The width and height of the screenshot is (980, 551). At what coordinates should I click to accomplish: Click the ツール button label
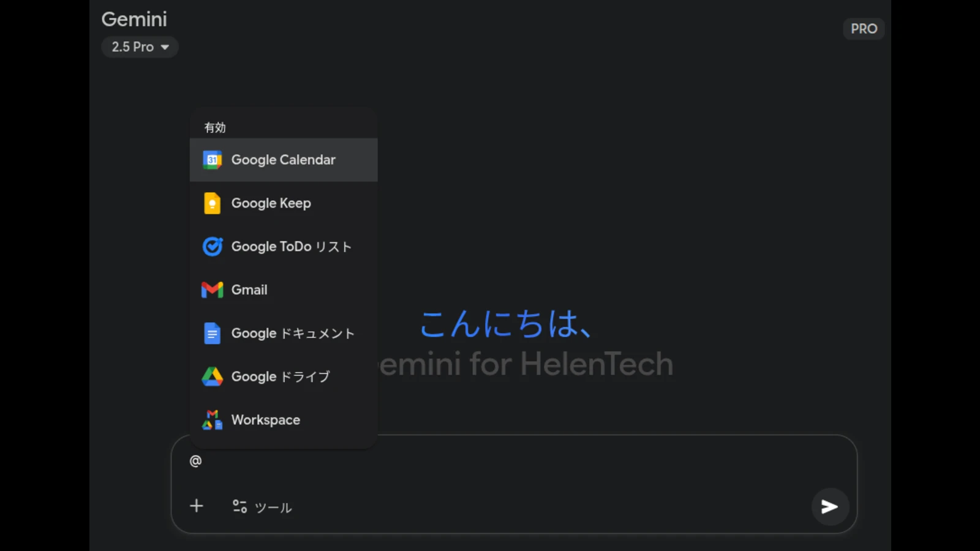click(273, 508)
